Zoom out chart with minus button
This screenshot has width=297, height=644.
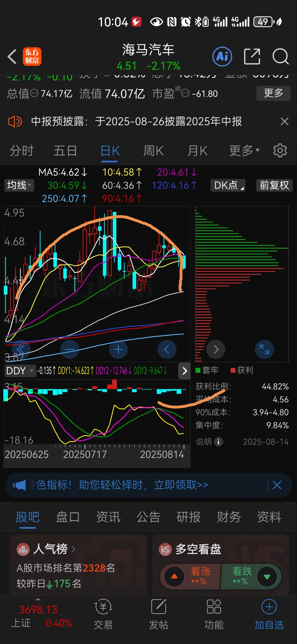coord(70,350)
